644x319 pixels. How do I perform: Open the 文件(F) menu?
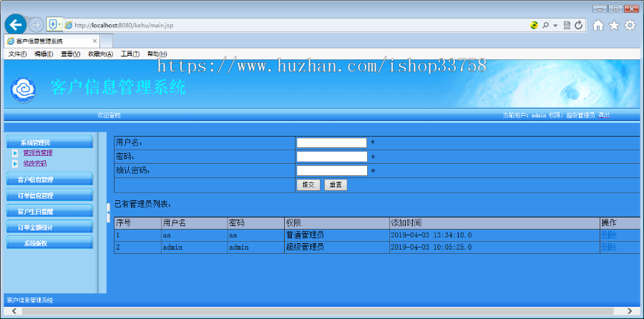(x=18, y=54)
